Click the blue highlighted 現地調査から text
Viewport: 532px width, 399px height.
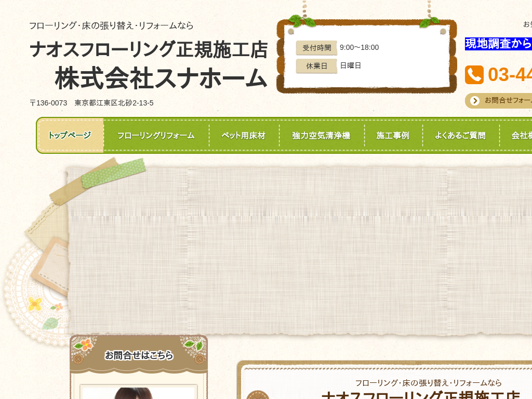tap(498, 44)
